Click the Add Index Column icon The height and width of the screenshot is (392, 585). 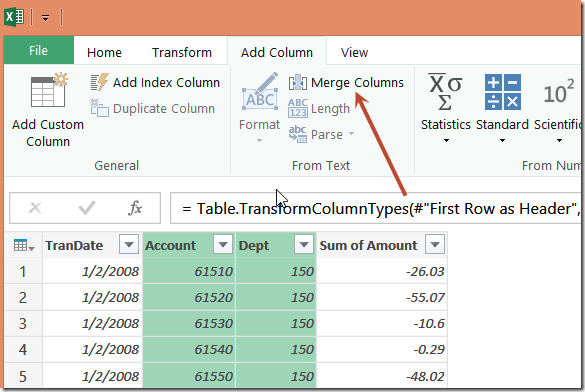click(99, 82)
